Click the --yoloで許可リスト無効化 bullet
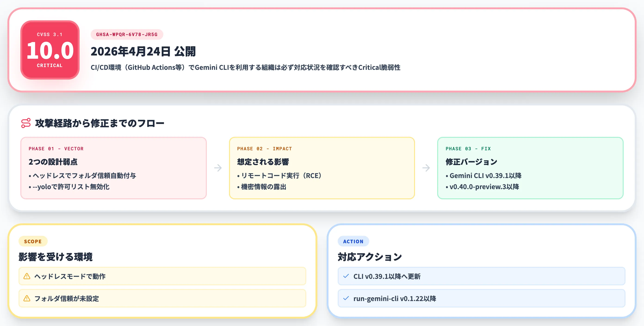644x326 pixels. click(69, 187)
